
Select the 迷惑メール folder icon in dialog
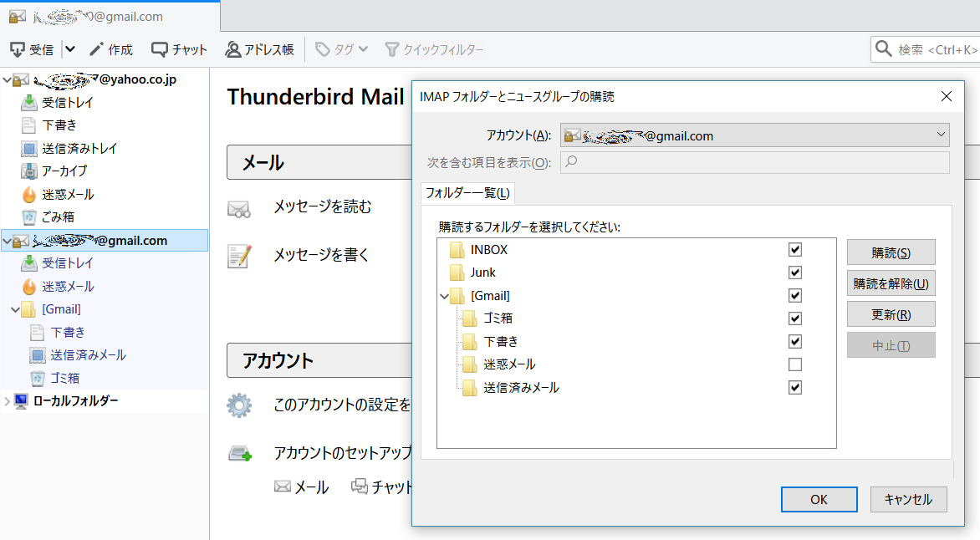click(x=469, y=364)
